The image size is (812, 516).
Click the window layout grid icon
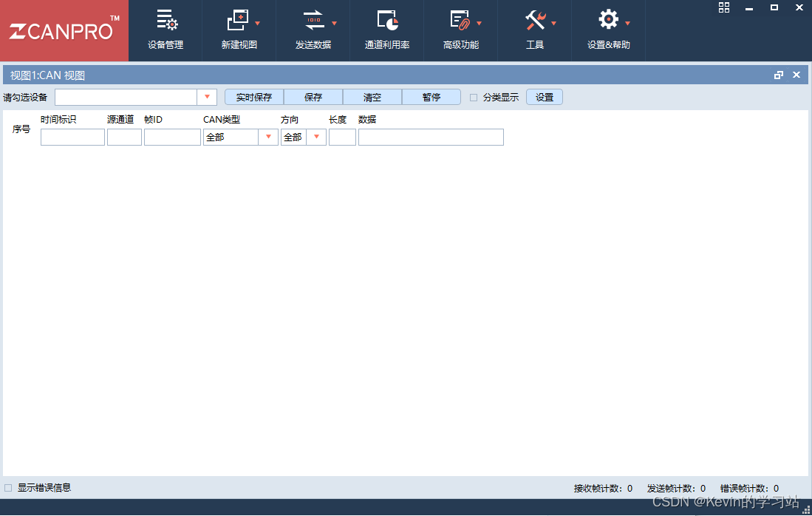point(723,7)
